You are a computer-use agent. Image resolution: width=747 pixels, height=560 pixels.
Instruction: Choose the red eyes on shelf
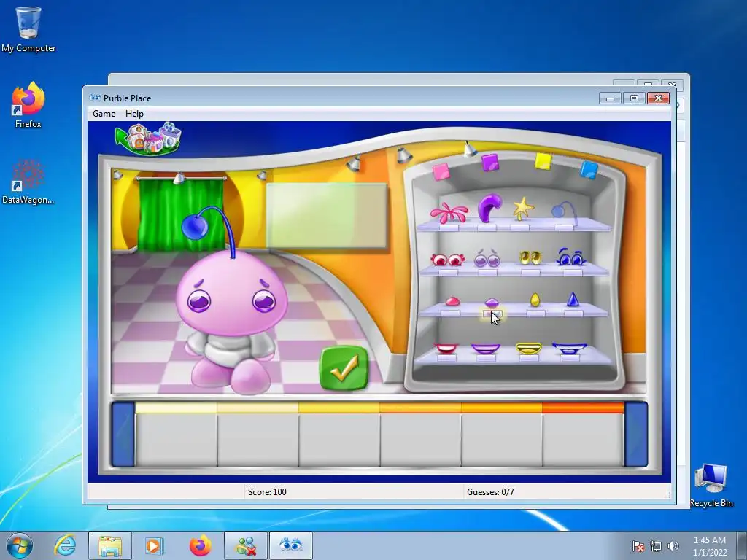click(447, 260)
